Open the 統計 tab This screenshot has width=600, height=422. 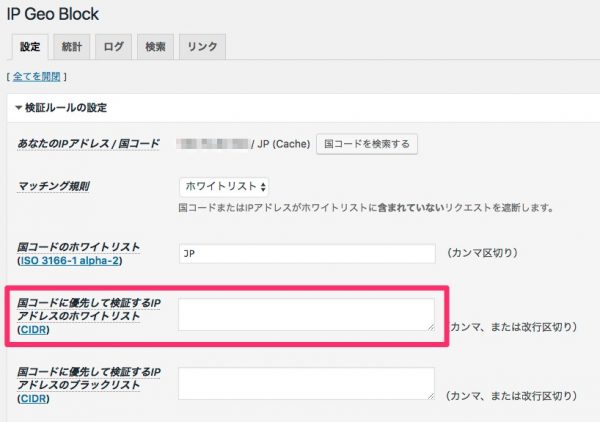72,47
